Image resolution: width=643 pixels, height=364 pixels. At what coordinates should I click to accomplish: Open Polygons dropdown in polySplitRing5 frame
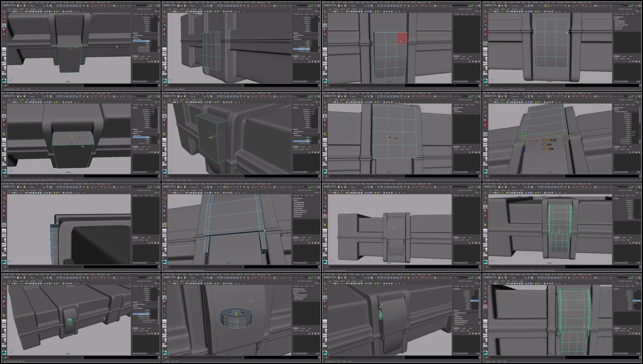point(170,187)
